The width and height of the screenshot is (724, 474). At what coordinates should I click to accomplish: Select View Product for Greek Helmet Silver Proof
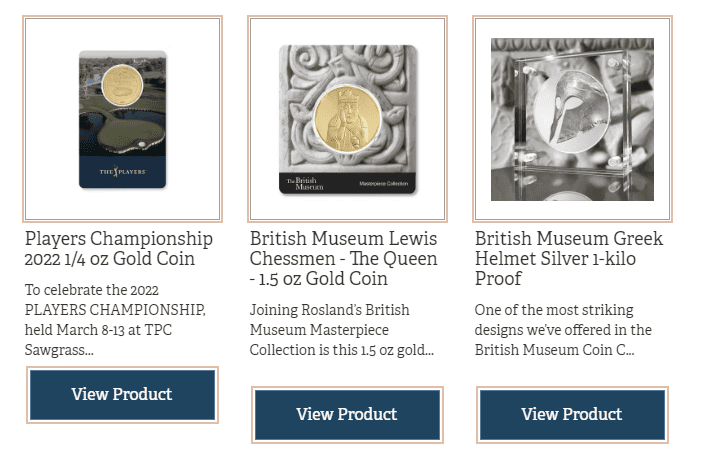tap(572, 414)
